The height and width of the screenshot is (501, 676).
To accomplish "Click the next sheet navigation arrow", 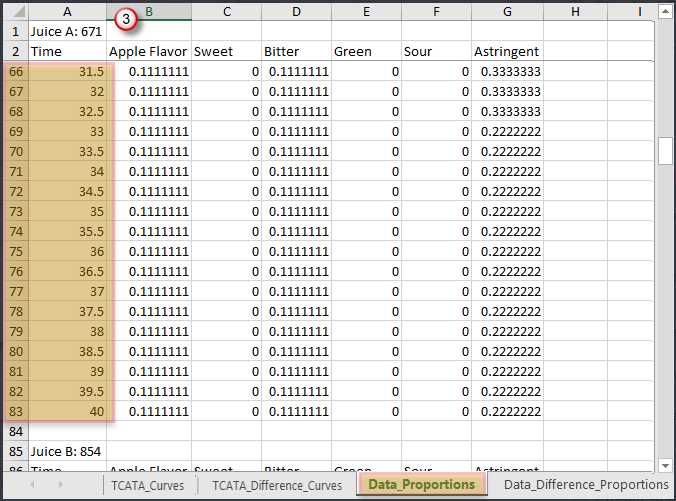I will [60, 485].
